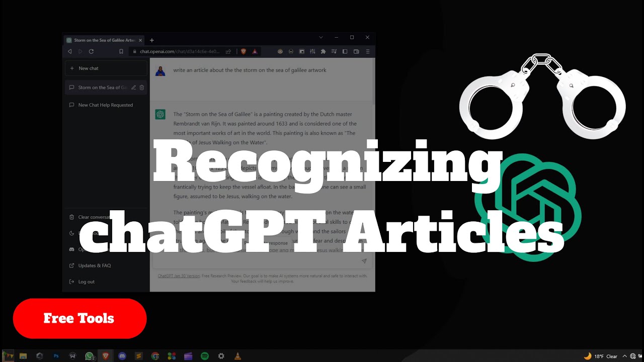Open Discord from the taskbar
This screenshot has height=362, width=644.
pyautogui.click(x=122, y=356)
